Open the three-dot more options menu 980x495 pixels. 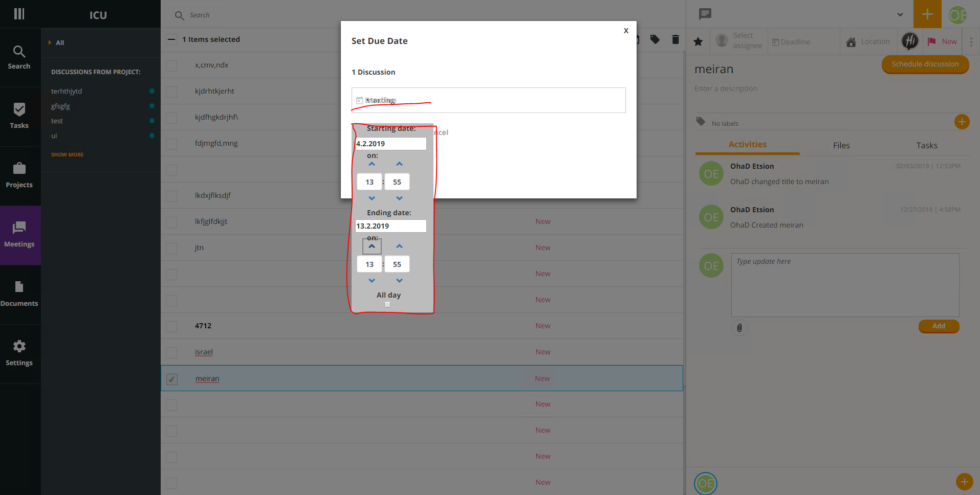click(x=971, y=42)
